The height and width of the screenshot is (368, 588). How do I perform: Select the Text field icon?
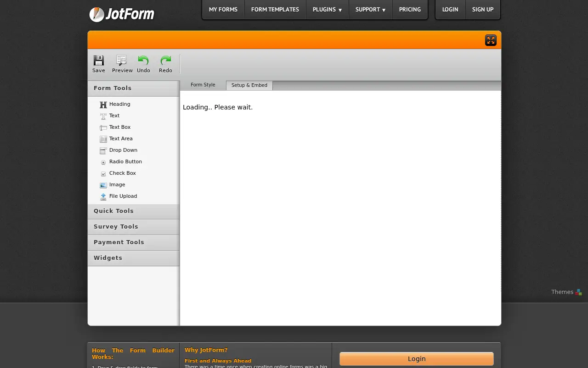103,116
